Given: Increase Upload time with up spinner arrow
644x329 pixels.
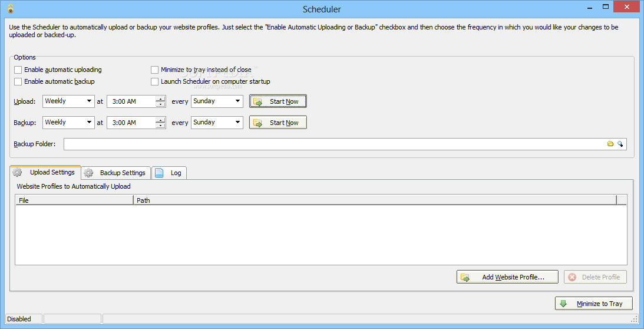Looking at the screenshot, I should point(161,98).
